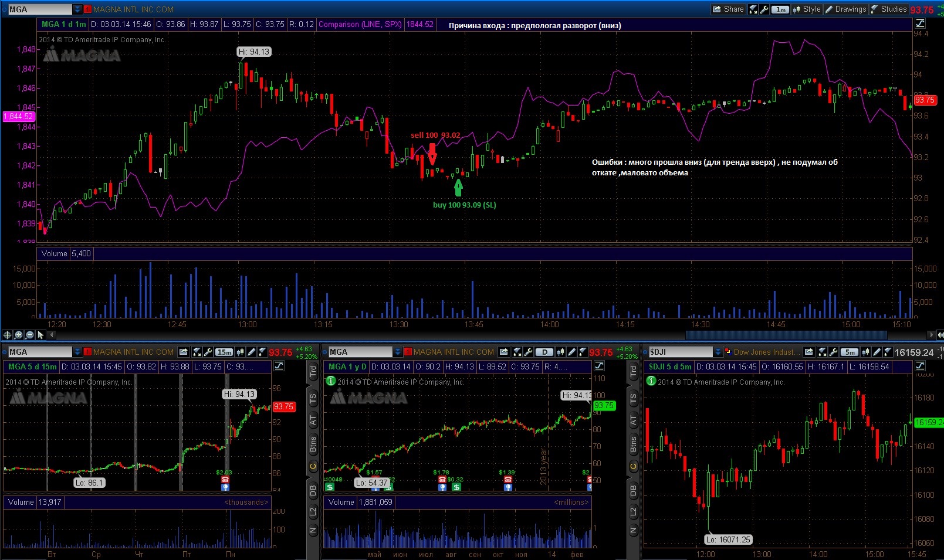Image resolution: width=944 pixels, height=560 pixels.
Task: Expand symbol dropdown arrow in MGA daily chart
Action: (398, 352)
